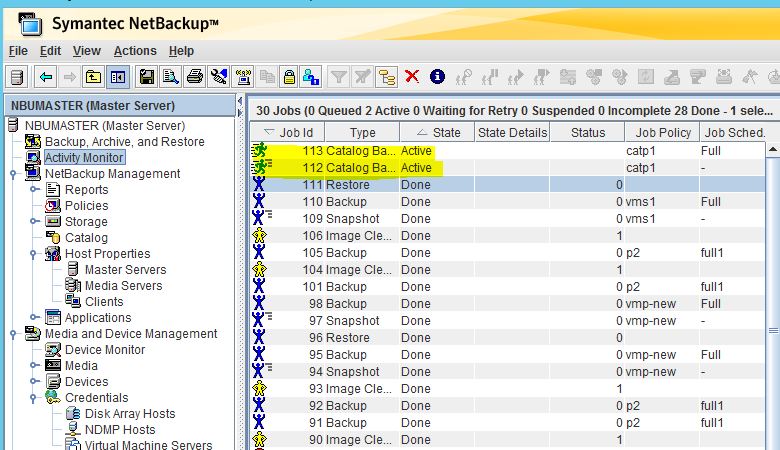Click running-man icon for job 113

click(x=260, y=150)
